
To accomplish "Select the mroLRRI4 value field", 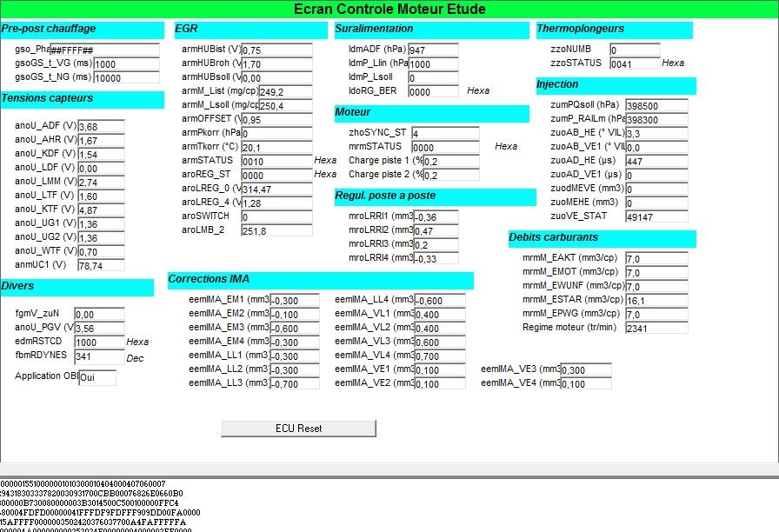I will point(436,258).
